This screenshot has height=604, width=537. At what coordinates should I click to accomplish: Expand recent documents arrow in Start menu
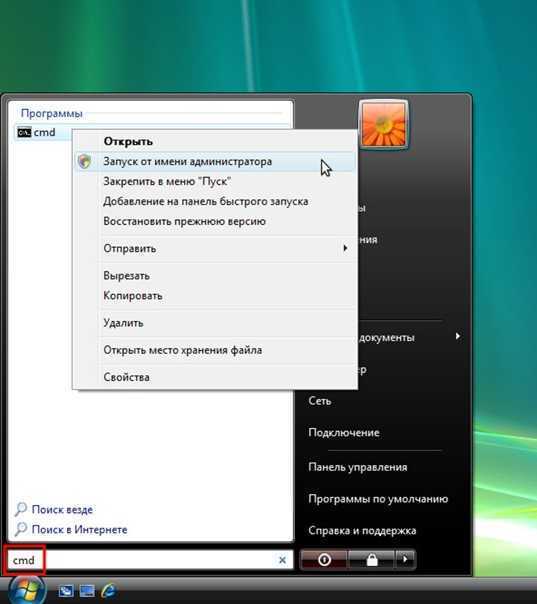pos(457,336)
